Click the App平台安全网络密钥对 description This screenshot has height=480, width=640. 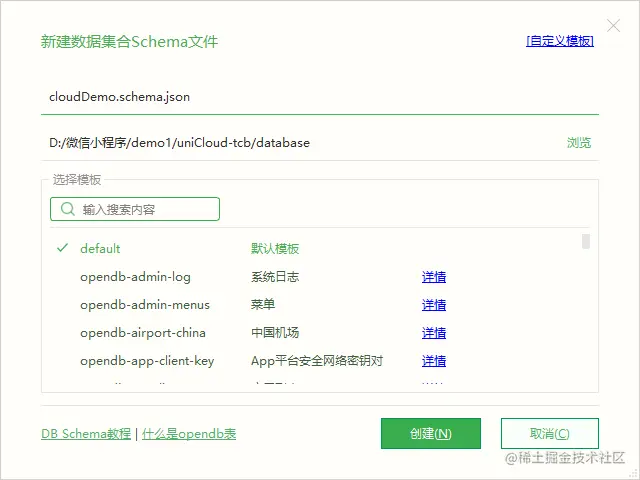[x=317, y=361]
